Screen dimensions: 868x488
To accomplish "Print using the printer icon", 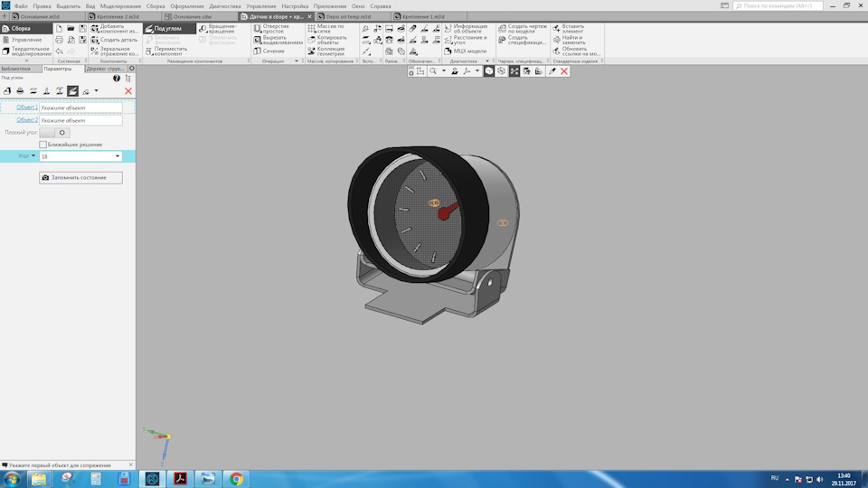I will pyautogui.click(x=60, y=40).
